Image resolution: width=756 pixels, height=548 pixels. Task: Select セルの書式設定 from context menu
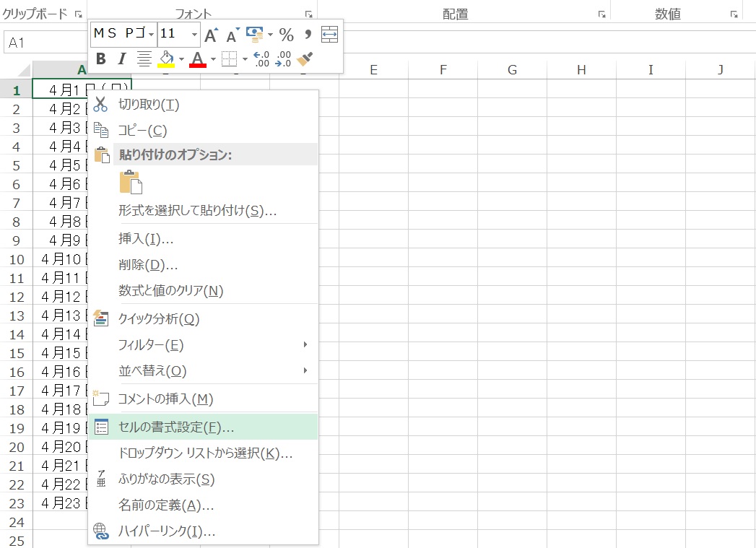[176, 427]
